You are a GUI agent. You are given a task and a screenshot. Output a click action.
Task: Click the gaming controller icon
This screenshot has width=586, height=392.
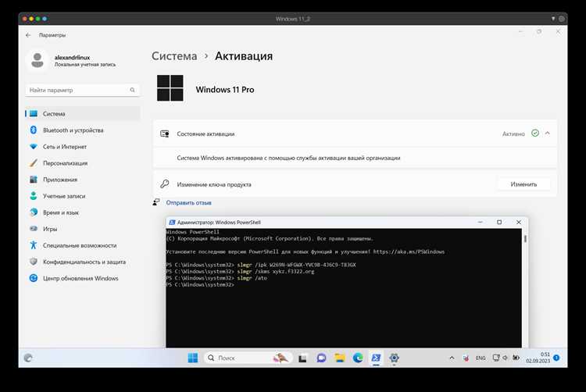(34, 229)
